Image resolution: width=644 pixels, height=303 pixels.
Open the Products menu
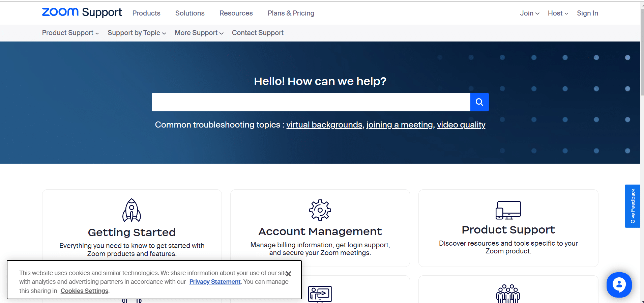pos(146,13)
